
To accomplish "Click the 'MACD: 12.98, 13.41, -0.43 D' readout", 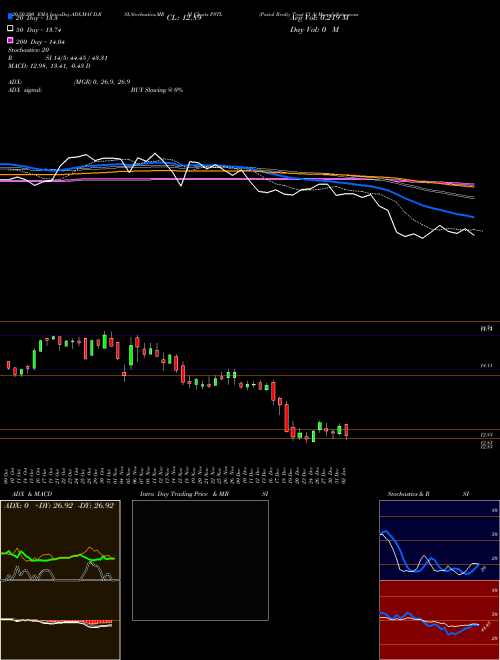I will (x=49, y=66).
